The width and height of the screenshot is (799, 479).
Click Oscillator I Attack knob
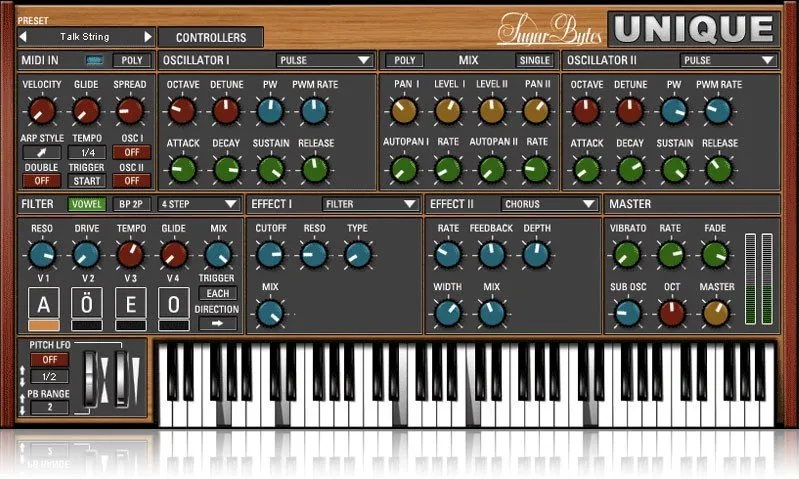[182, 170]
